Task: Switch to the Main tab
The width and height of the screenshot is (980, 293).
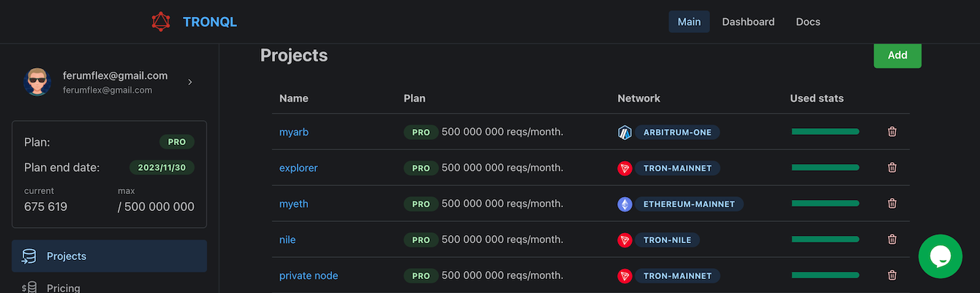Action: (689, 22)
